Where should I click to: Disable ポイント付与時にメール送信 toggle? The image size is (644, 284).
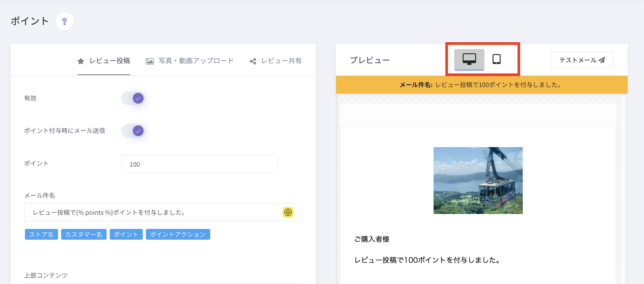(x=133, y=131)
